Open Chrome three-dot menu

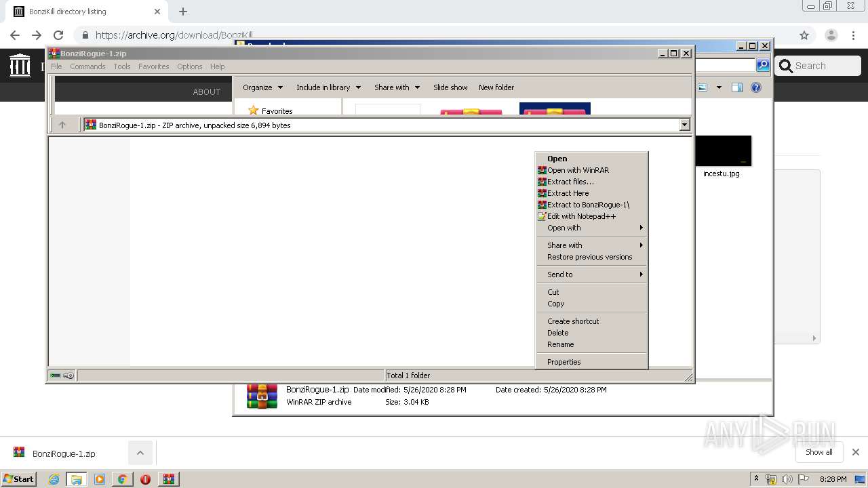(853, 35)
